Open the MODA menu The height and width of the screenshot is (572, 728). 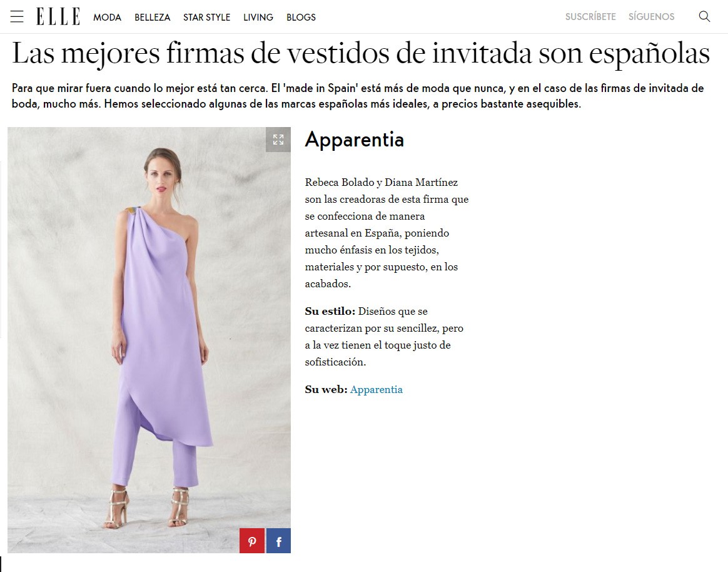pos(107,17)
